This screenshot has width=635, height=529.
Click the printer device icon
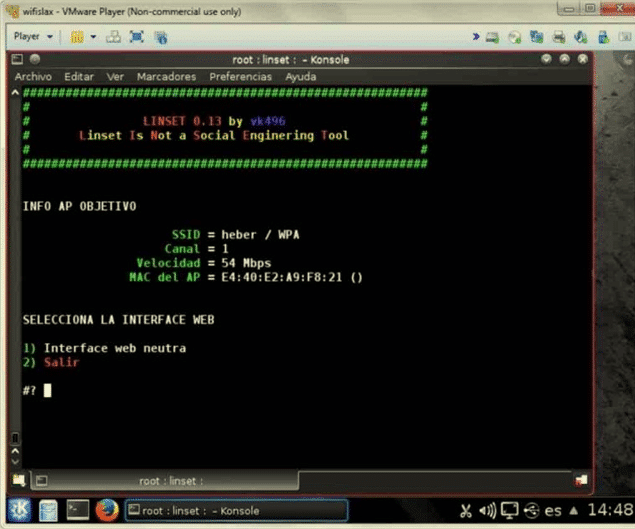pyautogui.click(x=559, y=37)
